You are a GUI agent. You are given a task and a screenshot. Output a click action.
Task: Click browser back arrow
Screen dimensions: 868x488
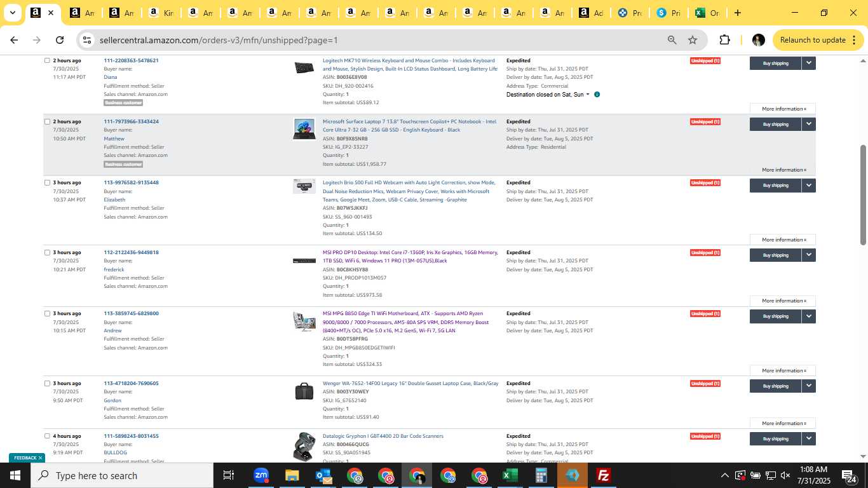(14, 40)
